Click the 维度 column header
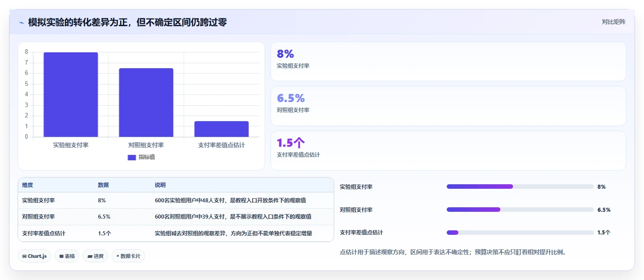 point(28,185)
